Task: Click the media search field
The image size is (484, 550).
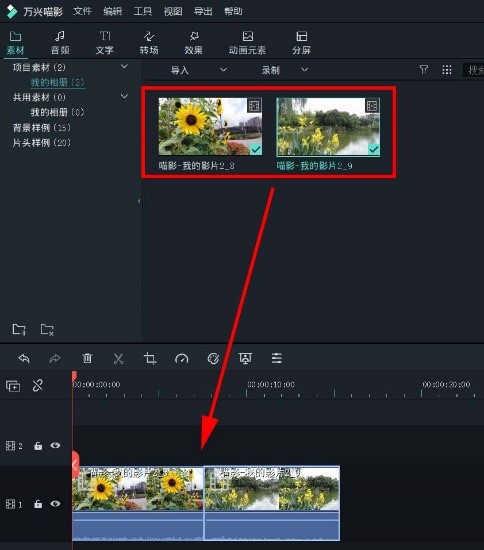Action: [473, 70]
